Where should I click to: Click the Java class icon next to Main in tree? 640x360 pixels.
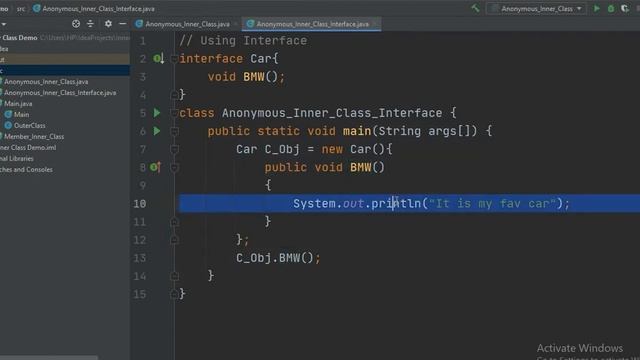[8, 115]
